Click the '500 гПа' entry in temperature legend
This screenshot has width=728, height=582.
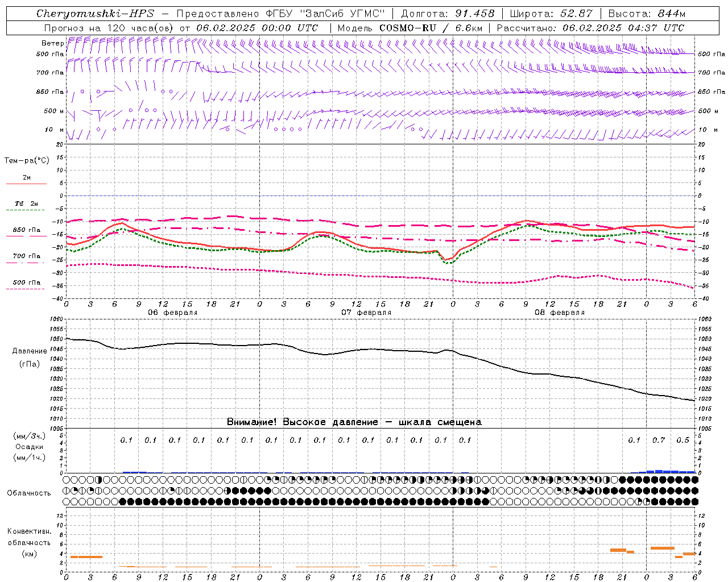(x=27, y=282)
